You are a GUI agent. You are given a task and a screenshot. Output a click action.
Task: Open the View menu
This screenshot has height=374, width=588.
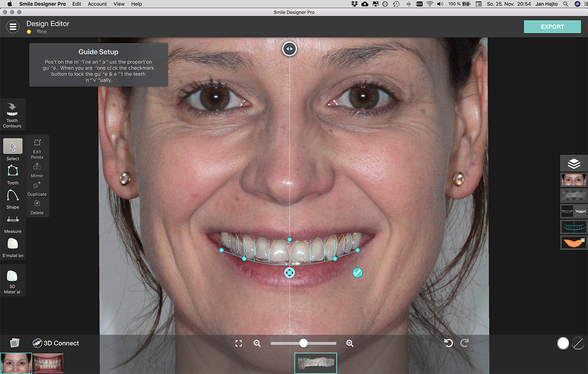(119, 4)
